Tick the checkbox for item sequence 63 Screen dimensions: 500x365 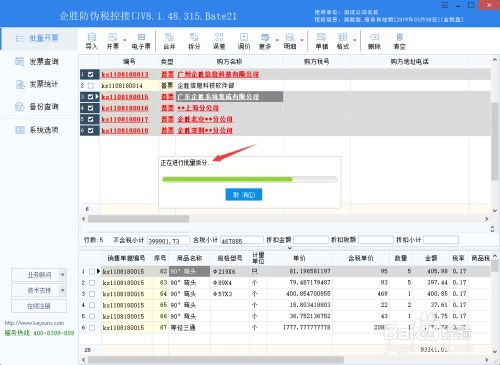92,283
